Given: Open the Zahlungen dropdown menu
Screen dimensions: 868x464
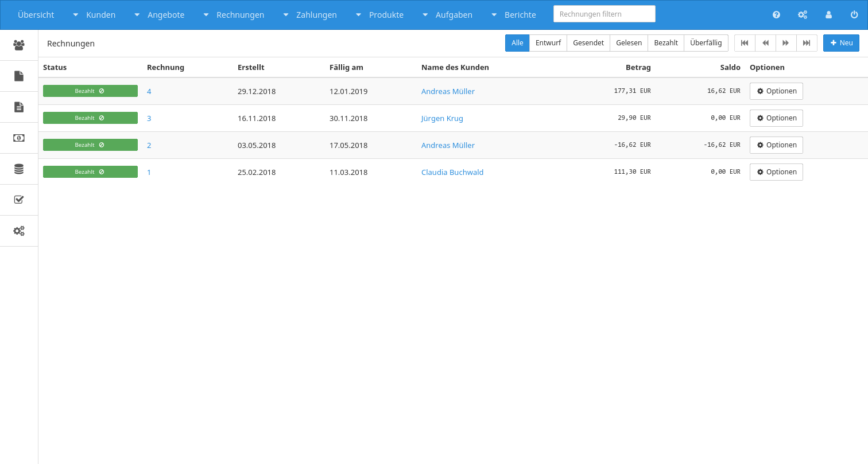Looking at the screenshot, I should point(310,15).
